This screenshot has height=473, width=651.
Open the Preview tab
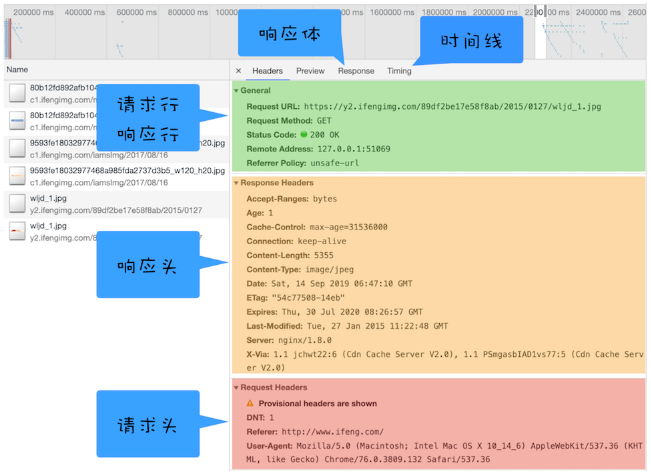(310, 71)
